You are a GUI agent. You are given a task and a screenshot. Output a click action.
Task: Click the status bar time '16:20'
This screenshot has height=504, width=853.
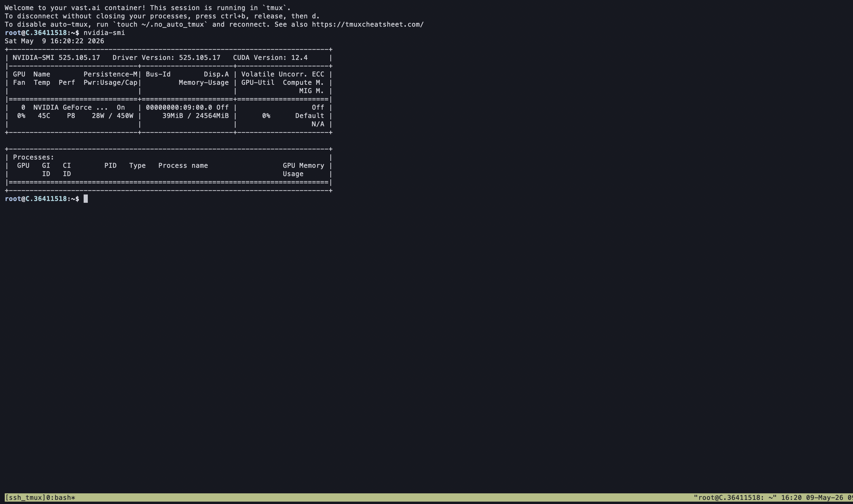(792, 497)
